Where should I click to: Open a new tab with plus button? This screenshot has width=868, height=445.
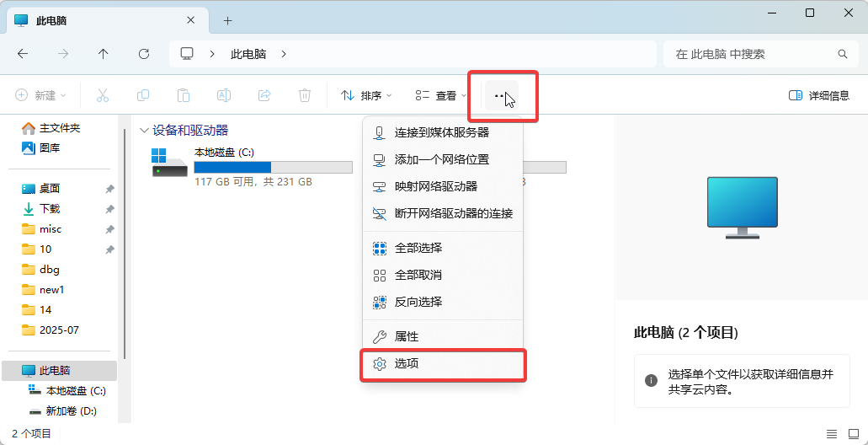point(227,21)
